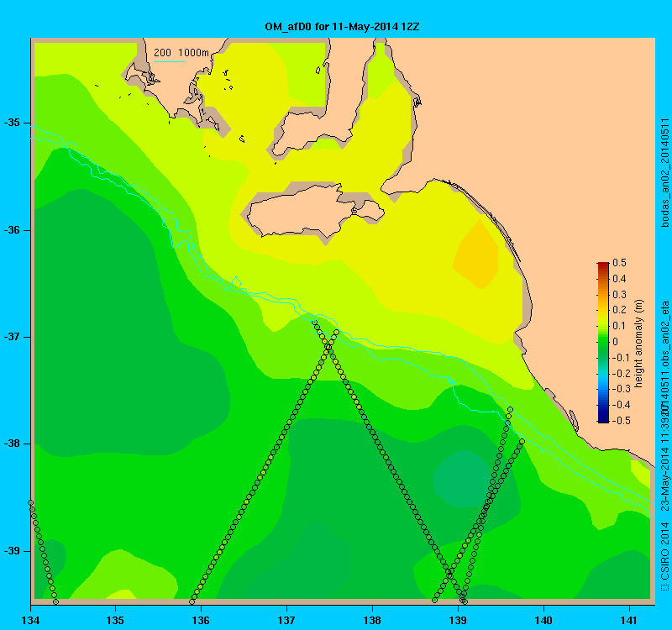This screenshot has width=672, height=630.
Task: Click the latitude tick label -36
Action: pos(12,230)
